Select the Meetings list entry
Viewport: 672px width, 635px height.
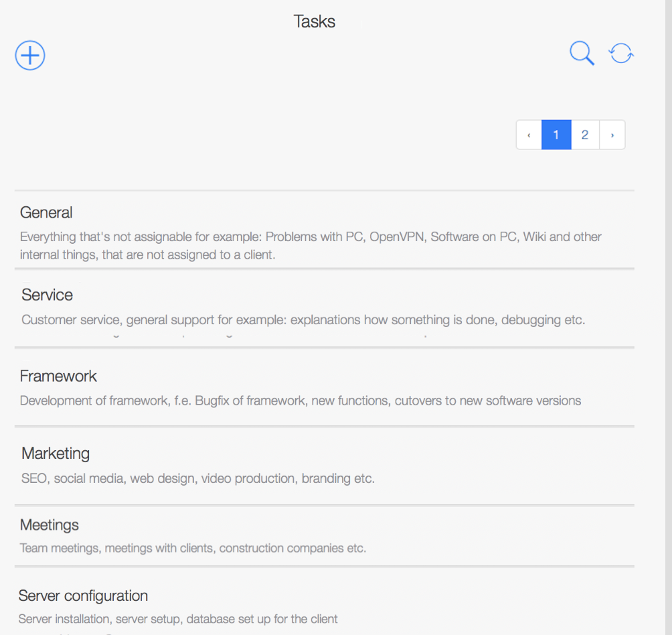pos(50,524)
